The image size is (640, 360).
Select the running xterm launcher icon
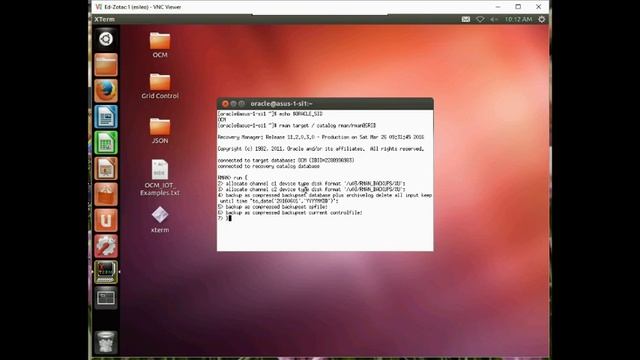106,272
